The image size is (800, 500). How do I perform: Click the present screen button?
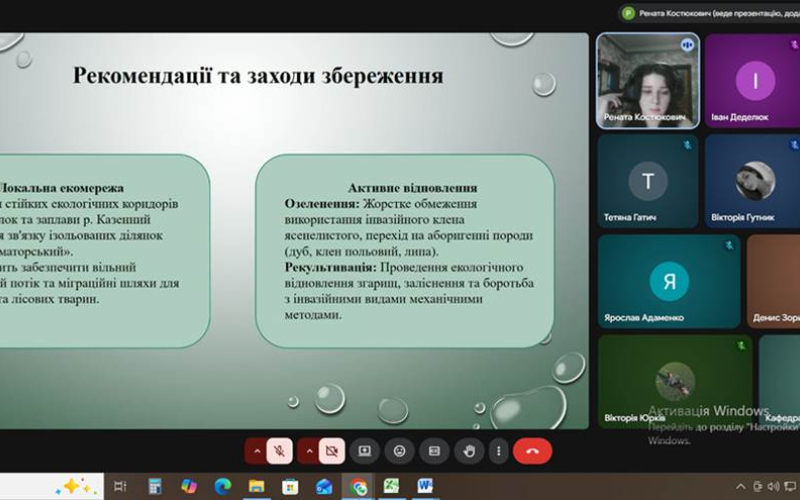point(364,451)
